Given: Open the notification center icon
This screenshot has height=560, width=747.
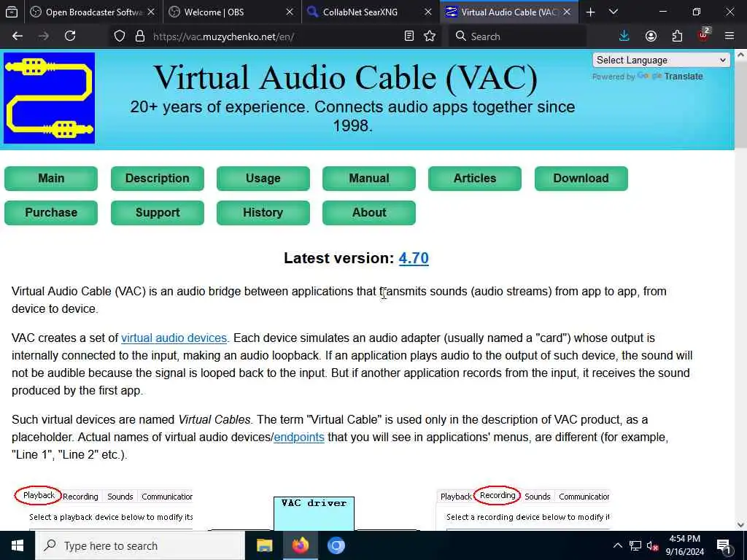Looking at the screenshot, I should click(x=724, y=545).
